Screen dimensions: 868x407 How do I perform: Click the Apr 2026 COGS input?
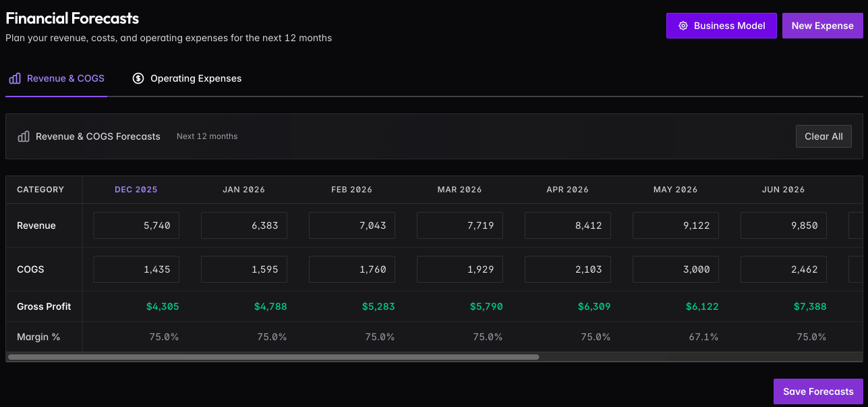coord(568,269)
